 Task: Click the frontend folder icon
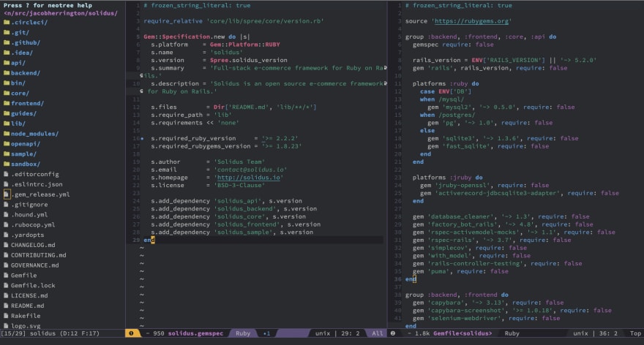(7, 103)
